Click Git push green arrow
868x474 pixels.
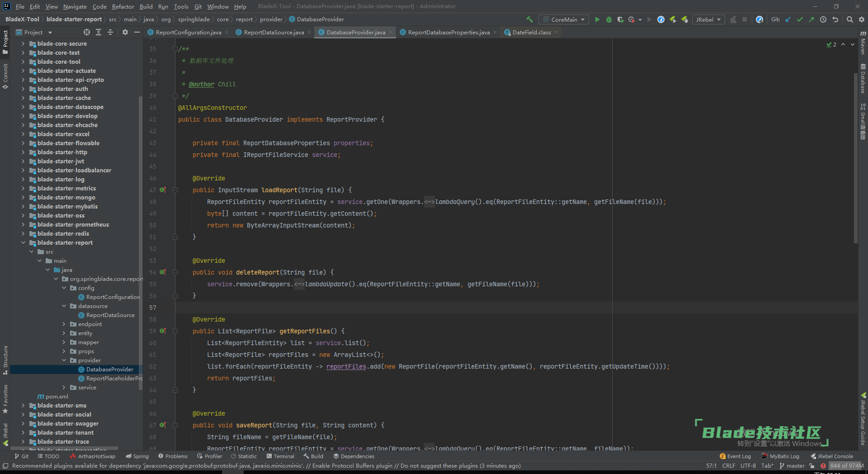point(811,19)
